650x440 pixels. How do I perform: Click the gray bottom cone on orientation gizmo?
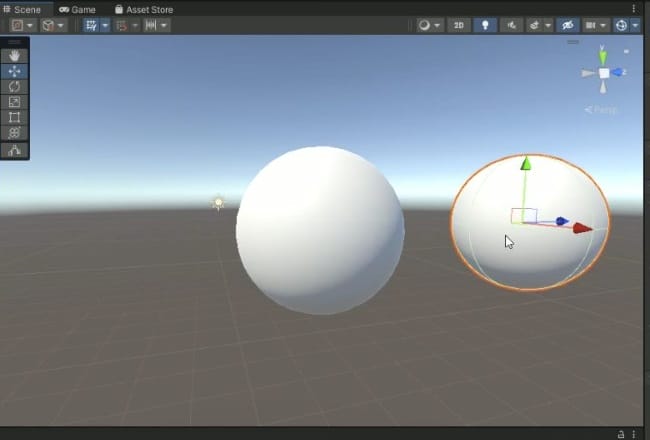tap(603, 87)
